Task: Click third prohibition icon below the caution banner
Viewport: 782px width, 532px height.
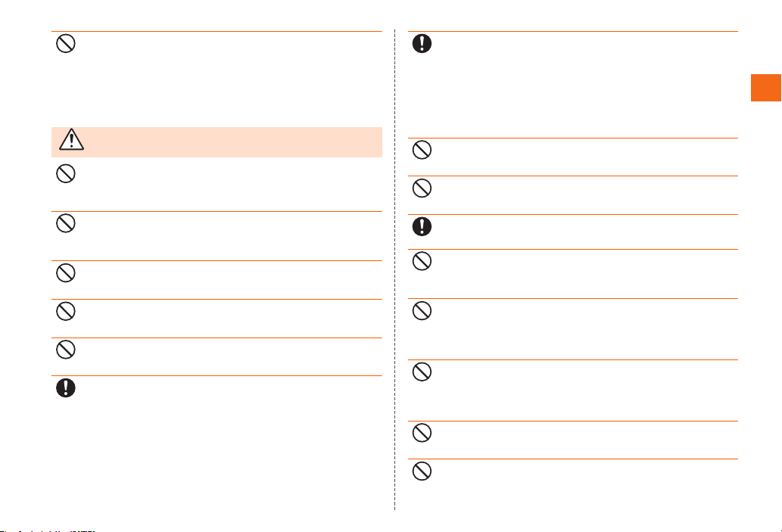Action: pyautogui.click(x=65, y=272)
